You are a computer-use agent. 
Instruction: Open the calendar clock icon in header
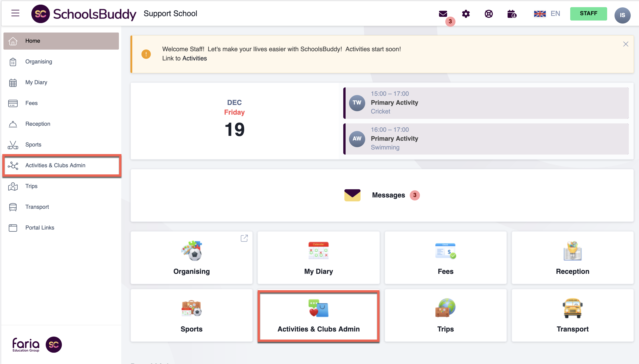(x=512, y=14)
